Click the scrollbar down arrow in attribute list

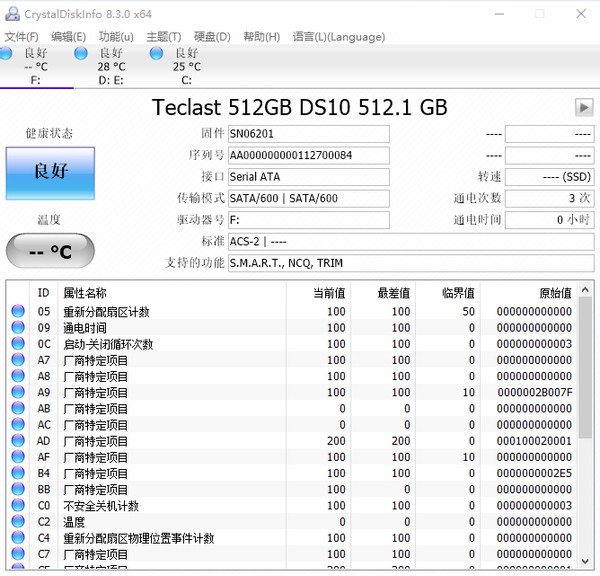click(x=585, y=561)
